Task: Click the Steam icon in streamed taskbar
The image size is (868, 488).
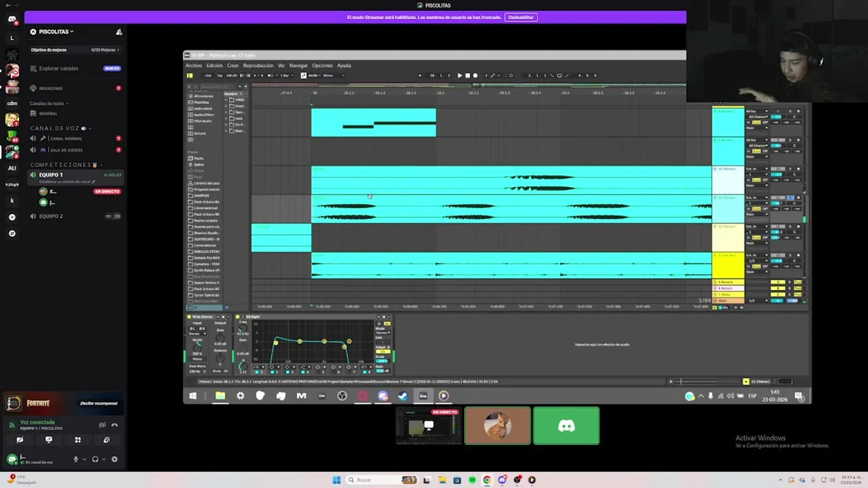Action: (403, 396)
